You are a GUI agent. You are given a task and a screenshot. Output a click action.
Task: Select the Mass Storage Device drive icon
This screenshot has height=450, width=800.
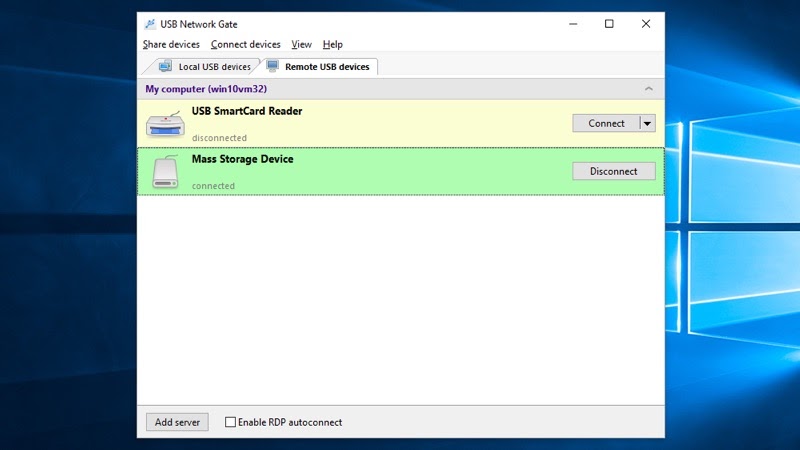[x=165, y=172]
